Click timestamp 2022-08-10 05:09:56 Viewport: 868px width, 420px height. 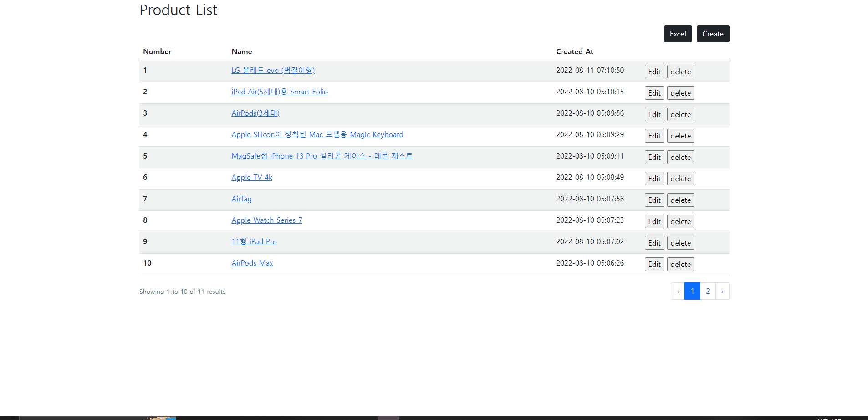[590, 113]
